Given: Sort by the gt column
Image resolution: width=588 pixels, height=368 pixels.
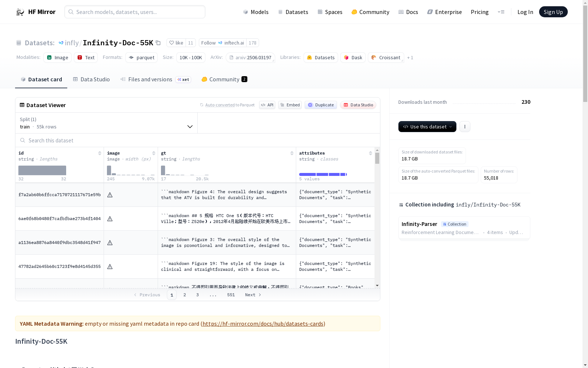Looking at the screenshot, I should coord(292,153).
